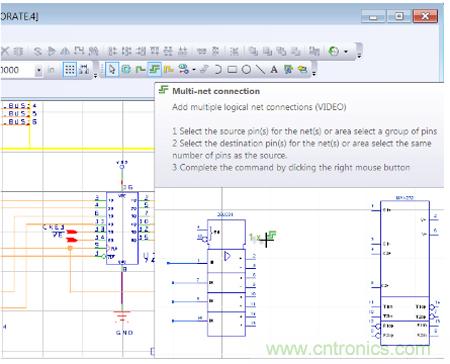The image size is (450, 364).
Task: Click the grid value input field
Action: 17,70
